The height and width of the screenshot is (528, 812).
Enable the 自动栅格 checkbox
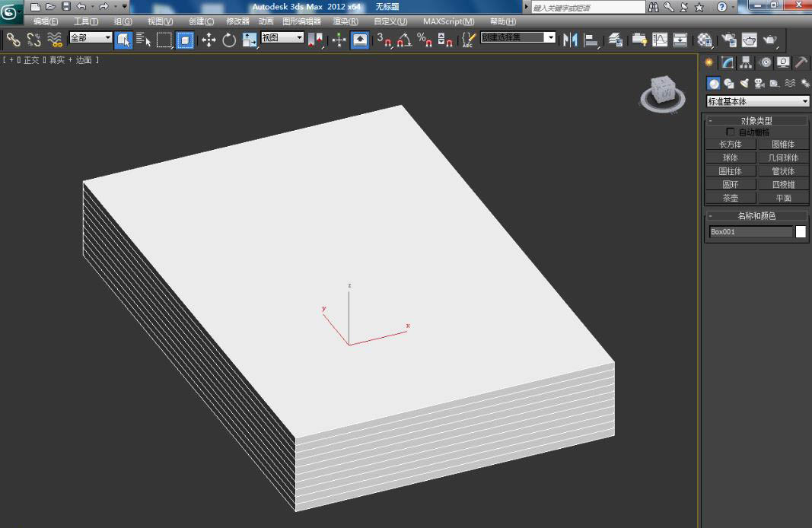(731, 132)
